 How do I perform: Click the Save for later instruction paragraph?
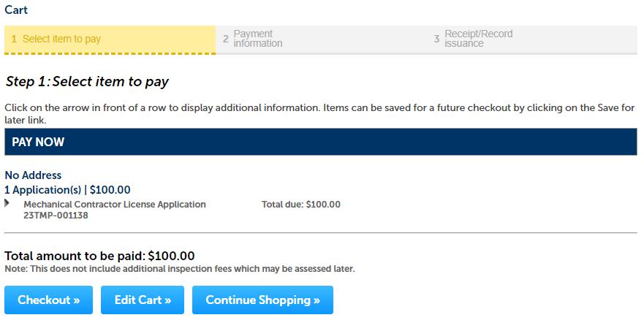click(319, 113)
